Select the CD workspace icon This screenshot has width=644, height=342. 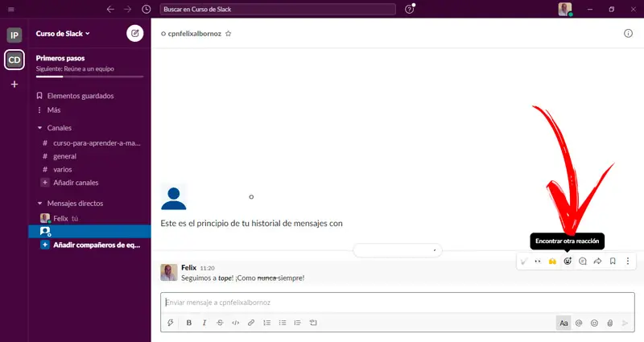pyautogui.click(x=14, y=60)
